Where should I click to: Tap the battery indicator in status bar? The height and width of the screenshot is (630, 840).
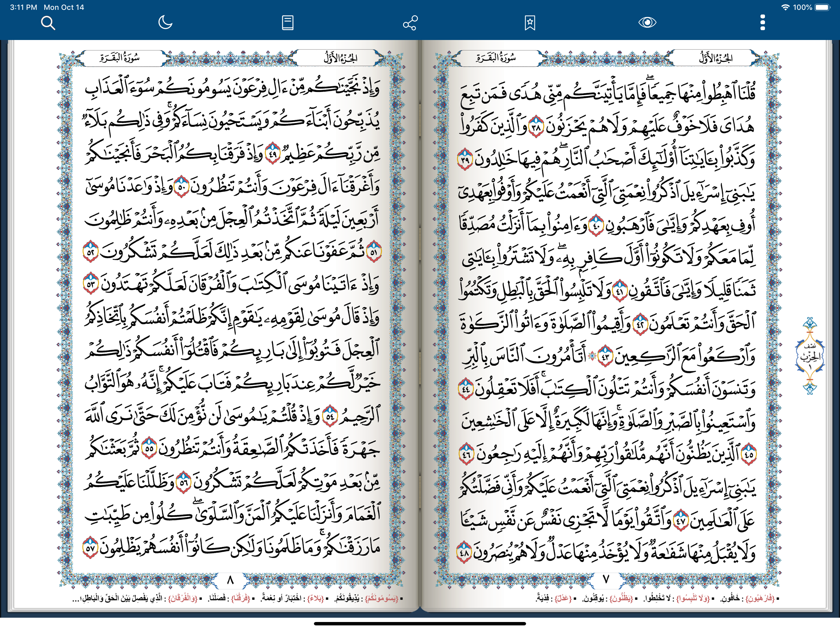[x=822, y=7]
